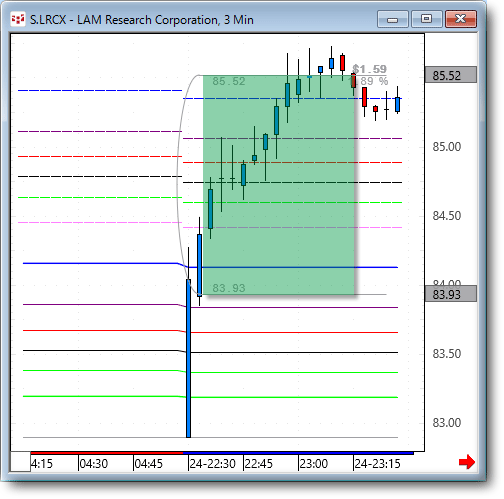Click the red scroll-right arrow
504x499 pixels.
pos(467,462)
